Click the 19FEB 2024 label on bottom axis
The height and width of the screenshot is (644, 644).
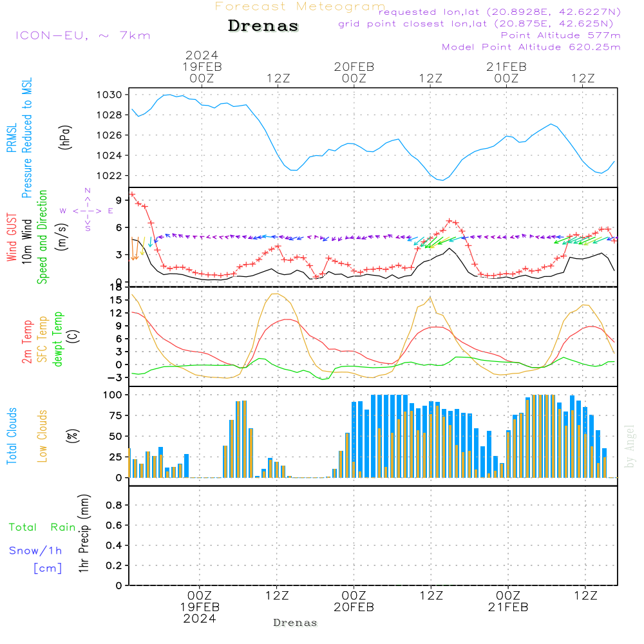pyautogui.click(x=200, y=613)
